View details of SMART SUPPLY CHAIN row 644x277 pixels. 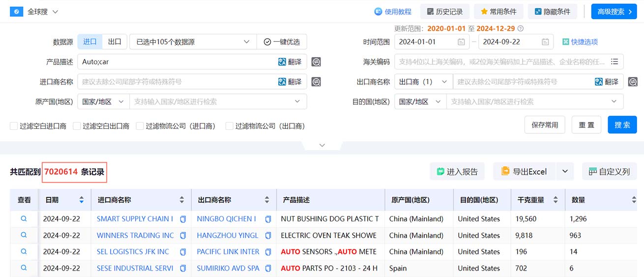pos(24,218)
